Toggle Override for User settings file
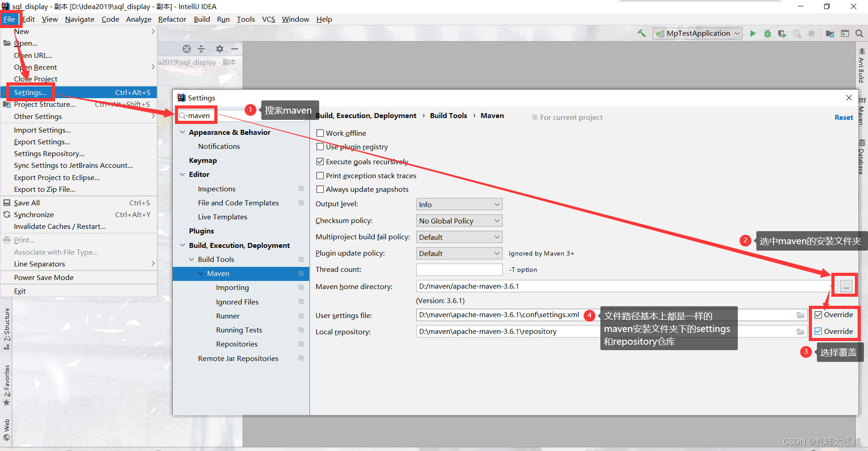 tap(818, 315)
